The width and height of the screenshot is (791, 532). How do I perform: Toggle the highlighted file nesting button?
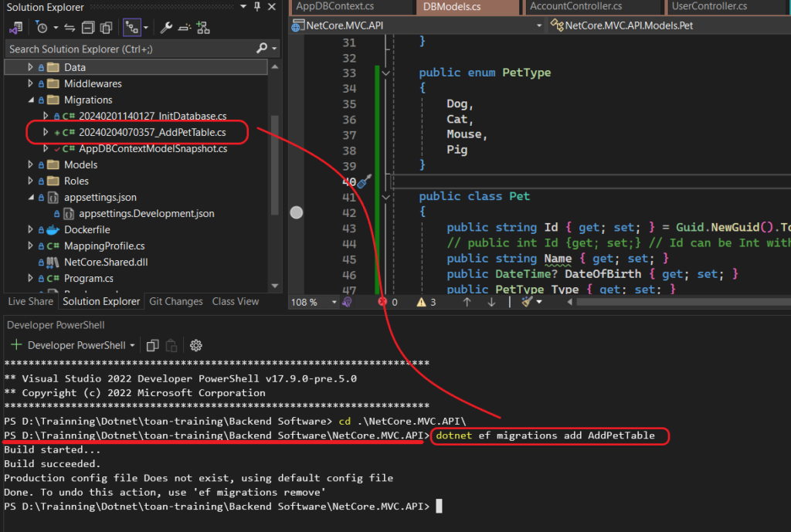point(132,28)
